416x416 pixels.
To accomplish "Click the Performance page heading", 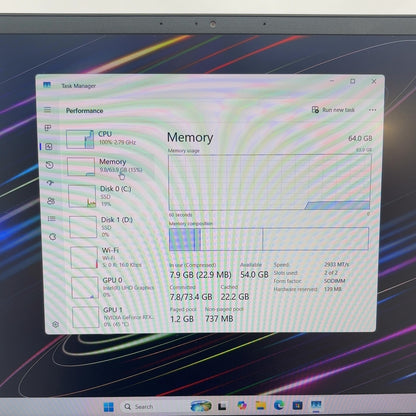I will (84, 111).
